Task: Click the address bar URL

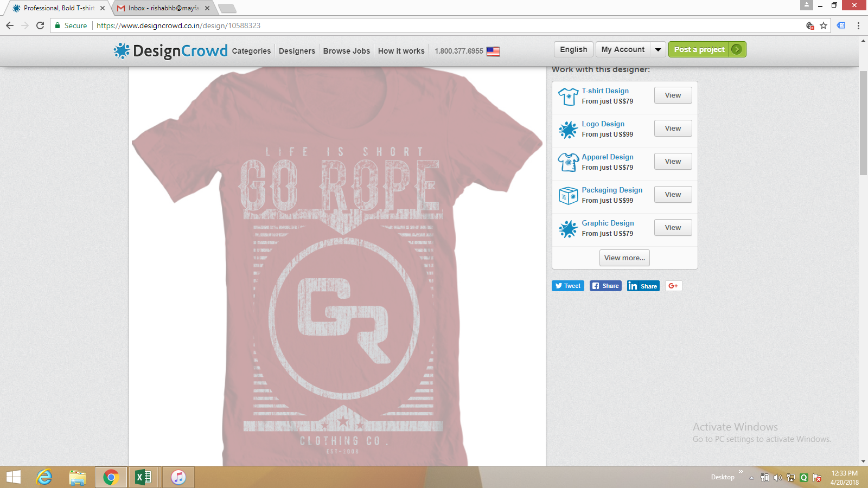Action: 178,25
